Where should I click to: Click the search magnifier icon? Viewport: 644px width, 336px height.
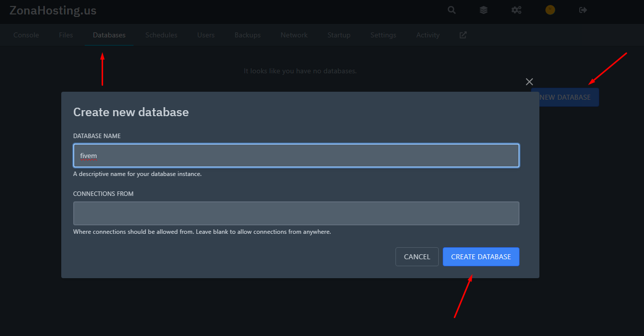click(452, 10)
